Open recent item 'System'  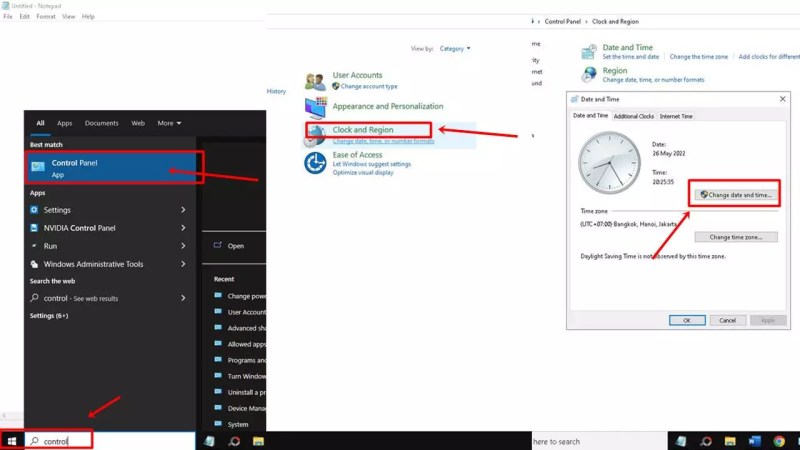(238, 424)
